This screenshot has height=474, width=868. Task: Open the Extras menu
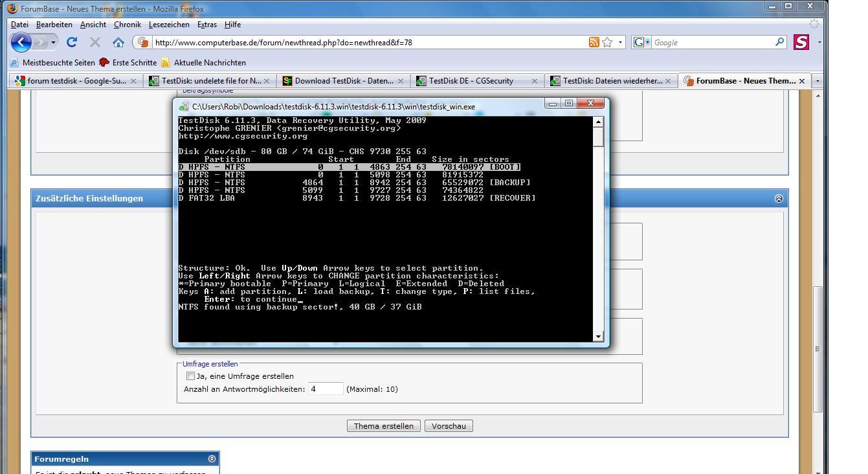pos(207,25)
